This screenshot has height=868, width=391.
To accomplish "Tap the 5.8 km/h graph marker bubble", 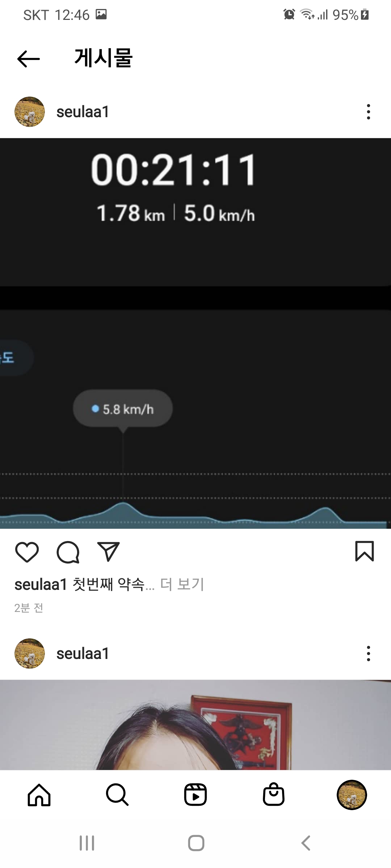I will click(x=123, y=409).
